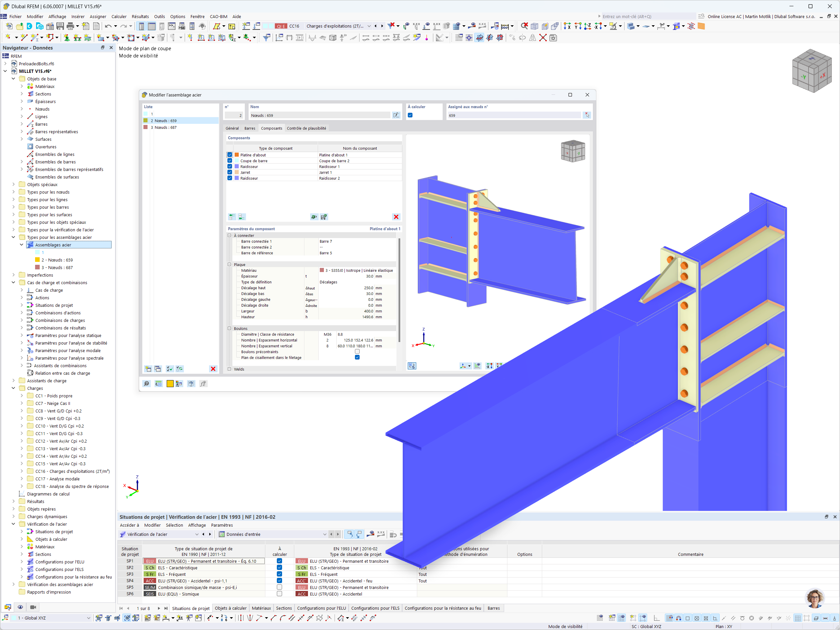840x630 pixels.
Task: Delete selected component with red X
Action: [x=396, y=217]
